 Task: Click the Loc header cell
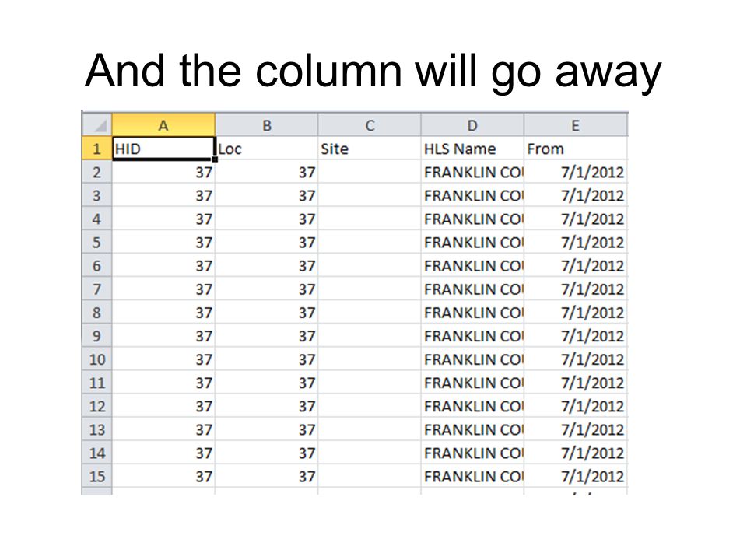click(267, 149)
